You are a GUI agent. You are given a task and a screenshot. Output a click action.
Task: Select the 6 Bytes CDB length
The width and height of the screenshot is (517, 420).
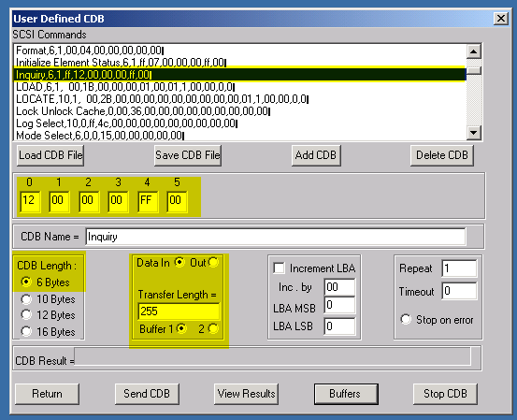coord(26,282)
